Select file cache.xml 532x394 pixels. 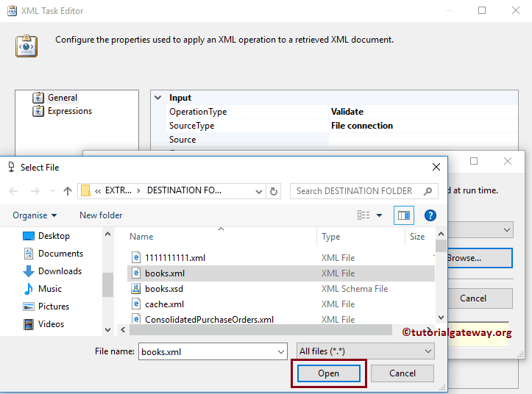pos(281,304)
